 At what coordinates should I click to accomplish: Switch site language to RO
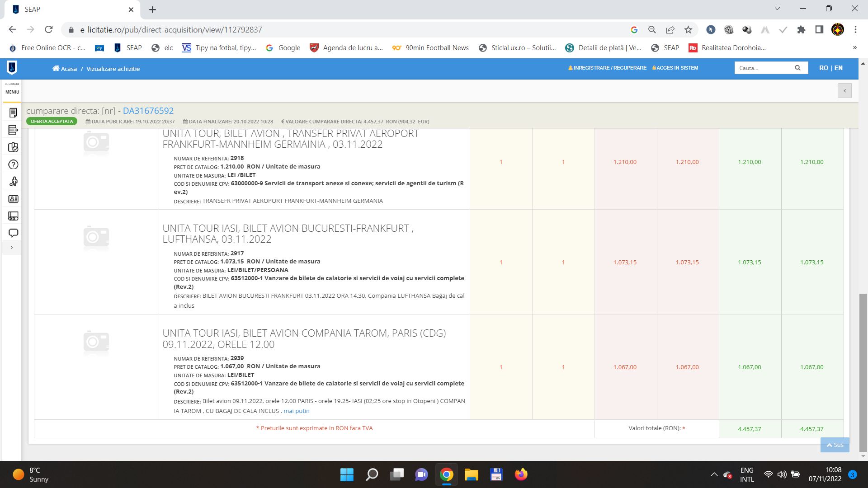[824, 68]
